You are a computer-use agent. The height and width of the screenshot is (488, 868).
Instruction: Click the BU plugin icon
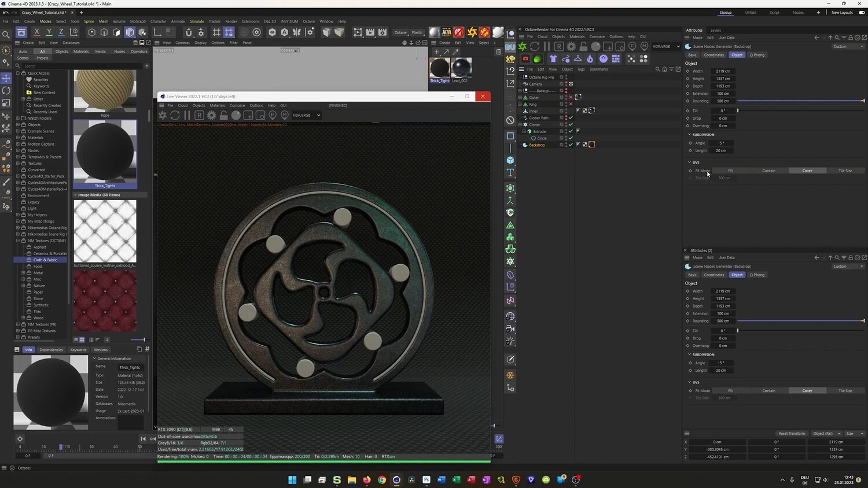click(x=510, y=47)
